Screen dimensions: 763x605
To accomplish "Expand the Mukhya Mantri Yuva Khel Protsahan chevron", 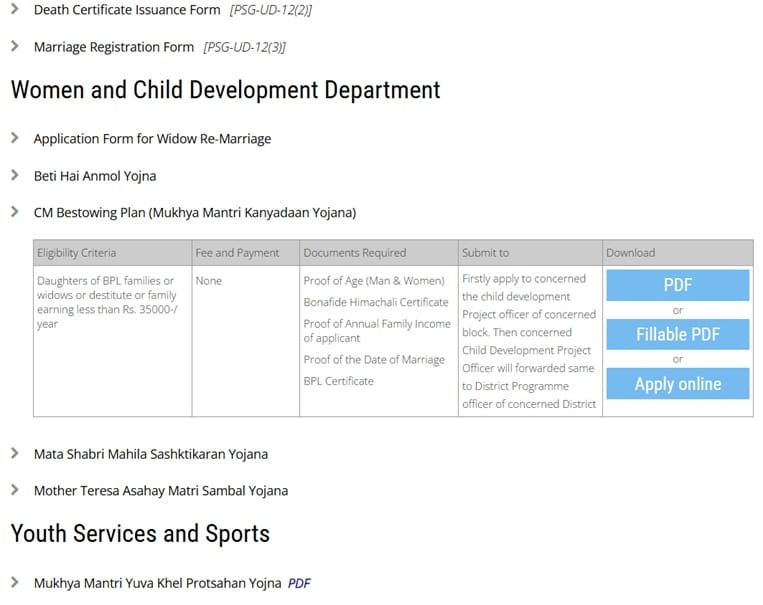I will (x=15, y=582).
